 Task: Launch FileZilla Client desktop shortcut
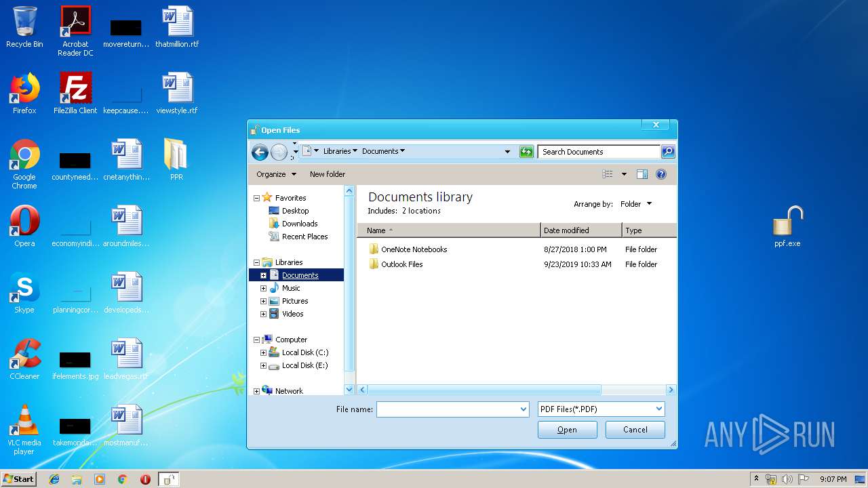point(75,94)
